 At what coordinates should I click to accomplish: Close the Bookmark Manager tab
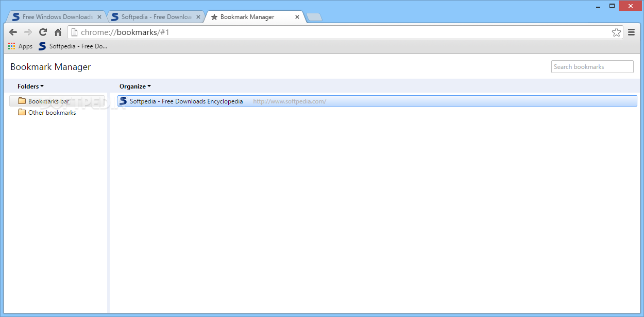point(297,17)
